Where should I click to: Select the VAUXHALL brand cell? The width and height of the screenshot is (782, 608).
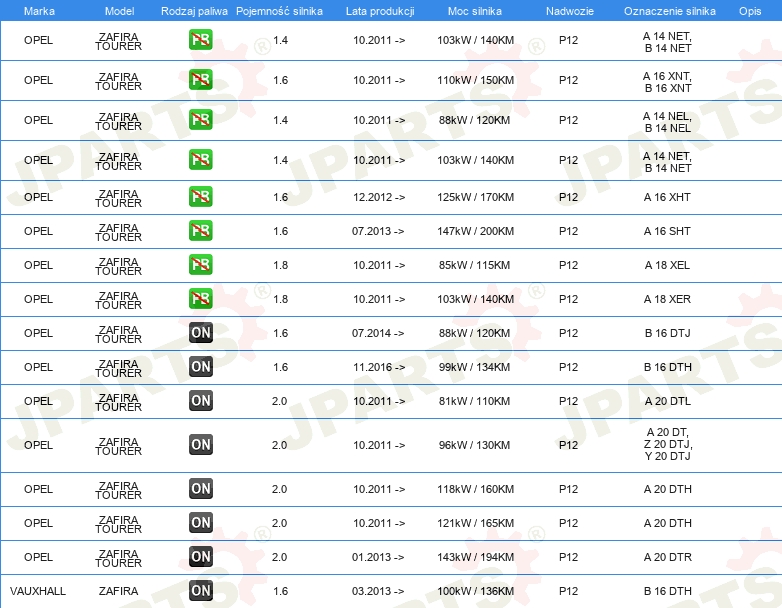click(38, 591)
